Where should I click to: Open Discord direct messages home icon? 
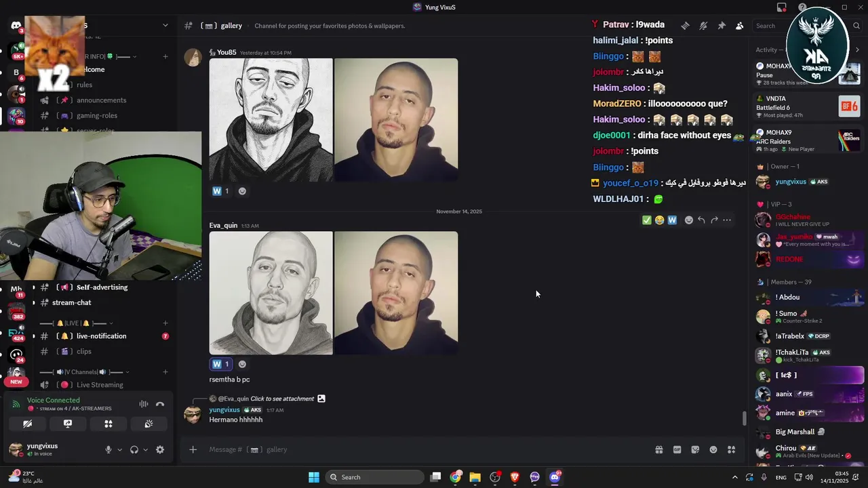point(16,26)
